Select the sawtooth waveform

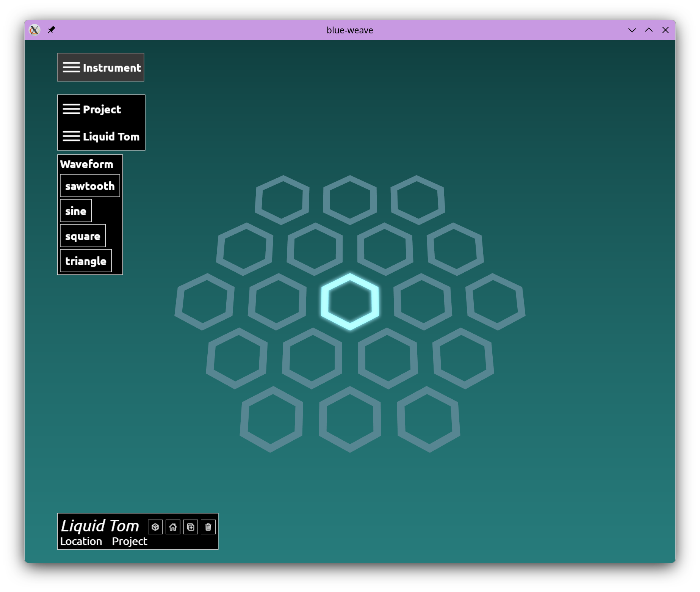tap(90, 186)
